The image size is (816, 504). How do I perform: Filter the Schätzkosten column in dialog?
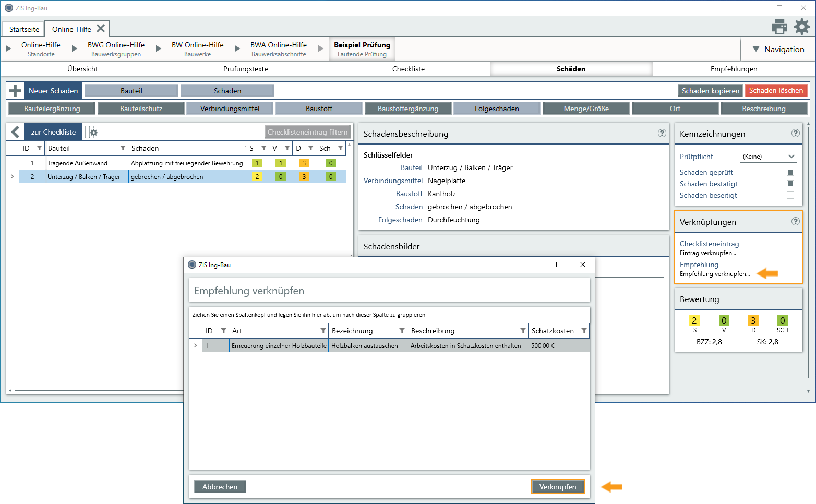pyautogui.click(x=584, y=331)
